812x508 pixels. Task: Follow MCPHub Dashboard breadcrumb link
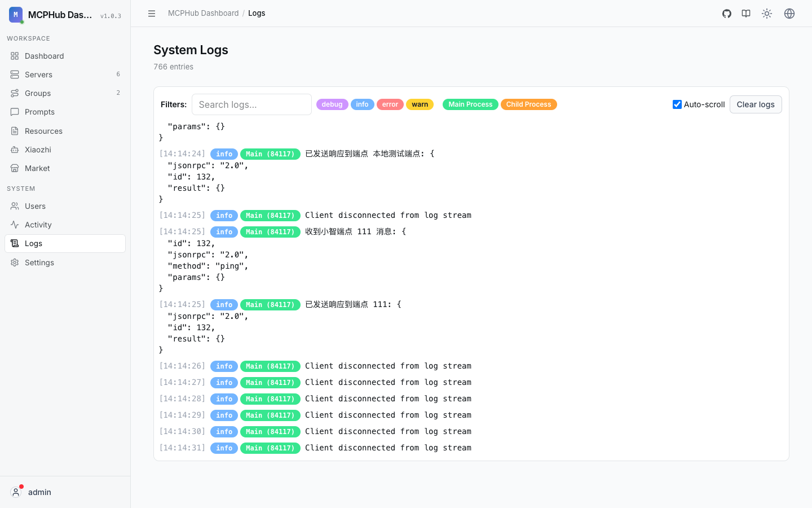(204, 13)
